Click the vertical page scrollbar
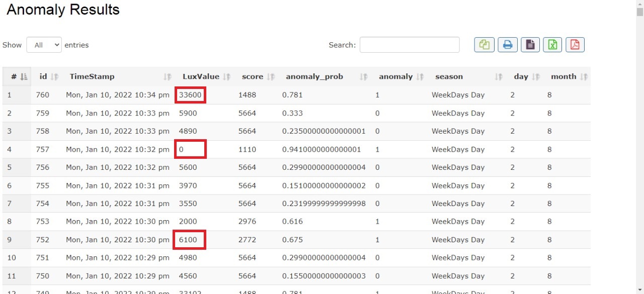Viewport: 644px width, 294px height. (x=639, y=151)
